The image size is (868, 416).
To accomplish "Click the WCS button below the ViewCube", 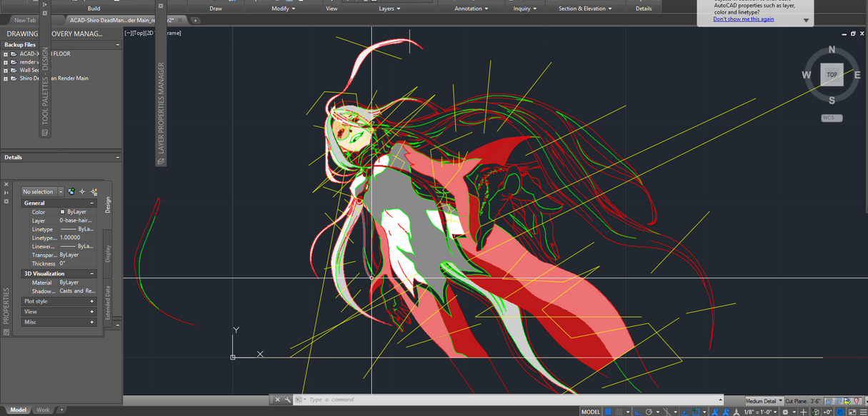I will tap(831, 118).
